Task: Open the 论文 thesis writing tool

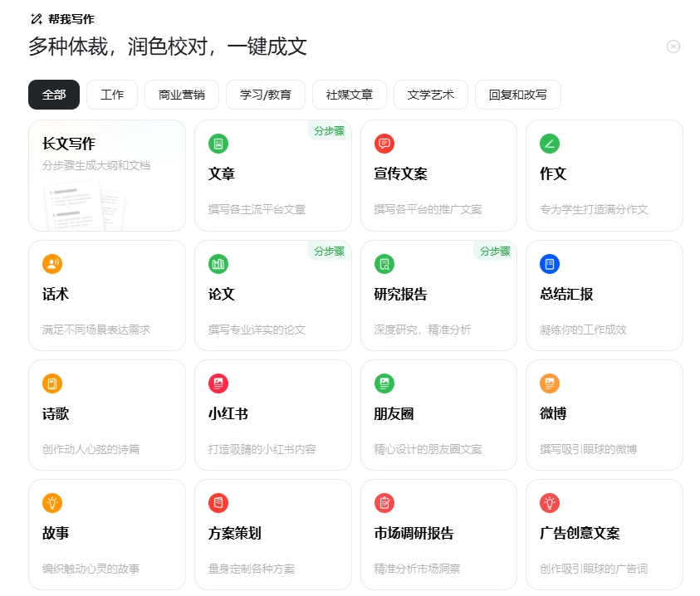Action: coord(218,263)
